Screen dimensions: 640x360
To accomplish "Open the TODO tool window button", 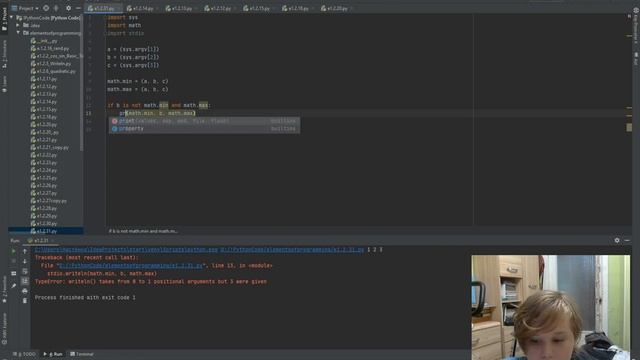I will (x=24, y=354).
